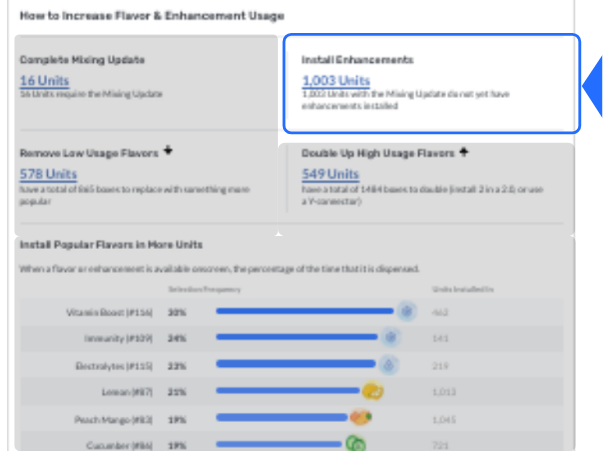Click the Vitamin Boost enhancement icon
Screen dimensions: 604x454
tap(407, 311)
